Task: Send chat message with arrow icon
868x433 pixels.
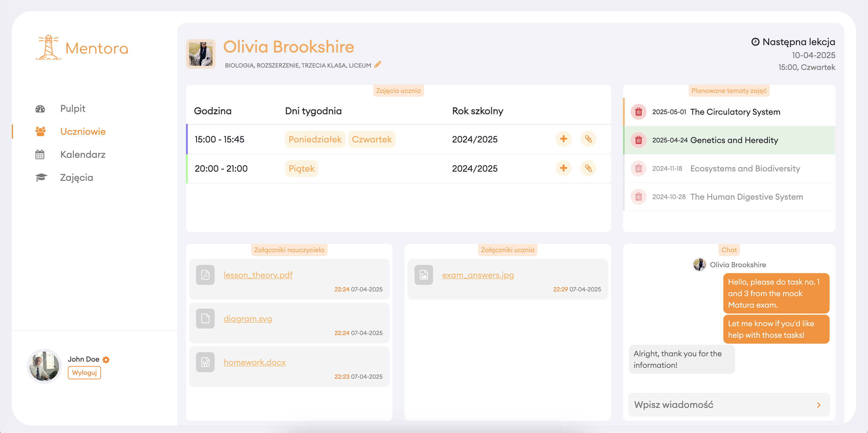Action: (818, 405)
